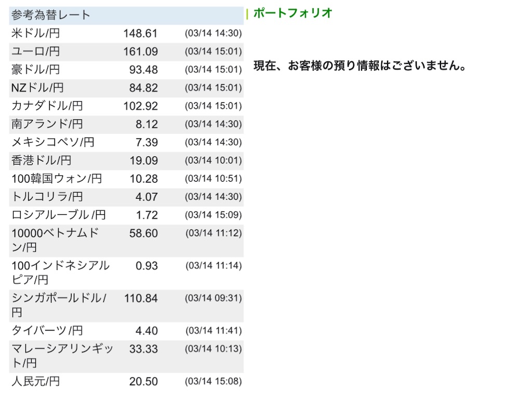Click the 1.72 ruble rate
Viewport: 532px width, 396px height.
coord(147,215)
